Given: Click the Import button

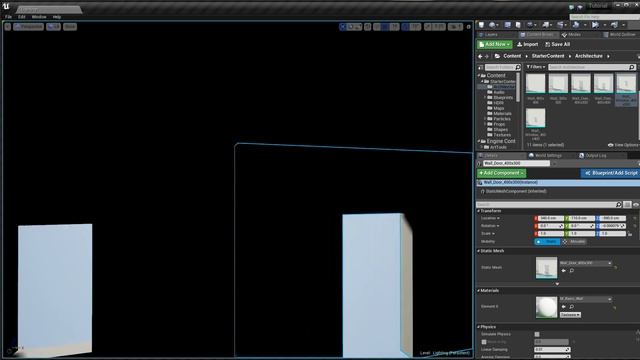Looking at the screenshot, I should tap(527, 44).
